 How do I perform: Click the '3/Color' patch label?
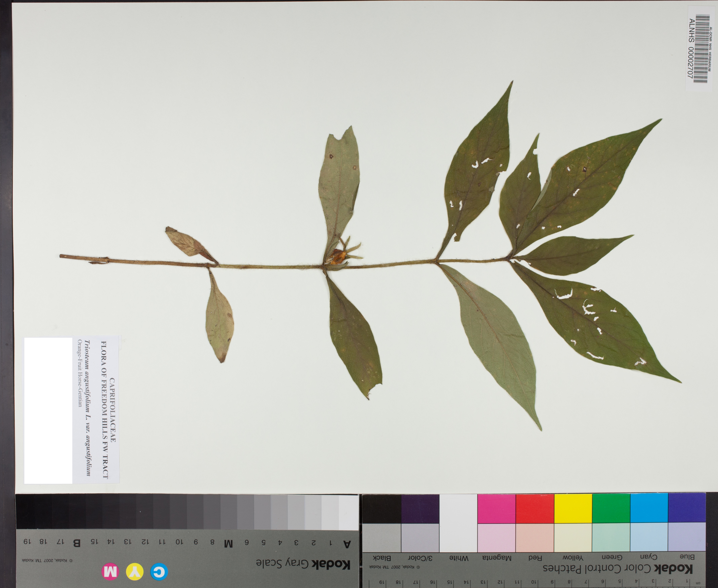420,558
